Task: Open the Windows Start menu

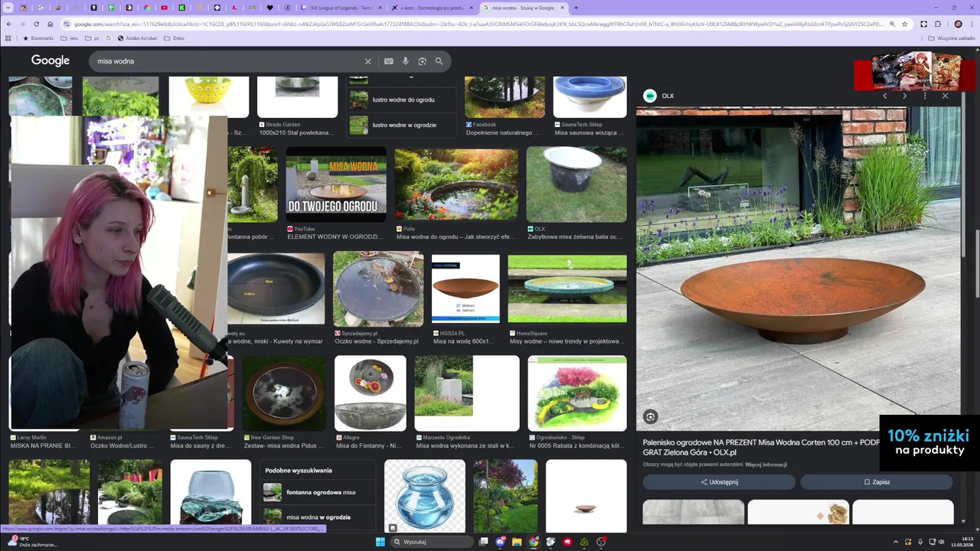Action: click(x=381, y=542)
